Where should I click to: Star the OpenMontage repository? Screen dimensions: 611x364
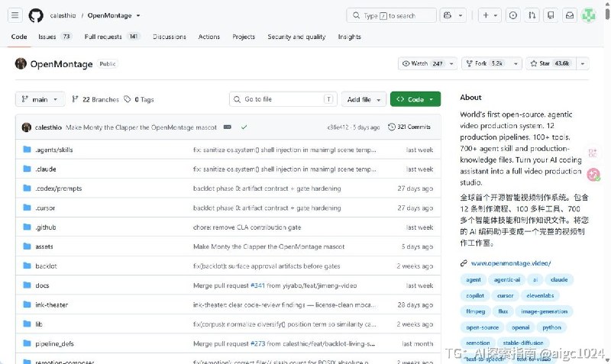[551, 63]
